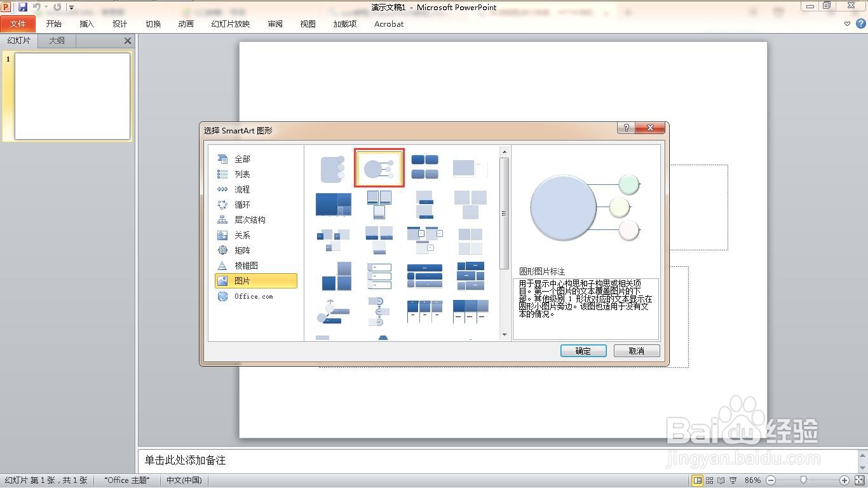This screenshot has width=868, height=488.
Task: Select the single grey picture with caption layout
Action: (x=470, y=168)
